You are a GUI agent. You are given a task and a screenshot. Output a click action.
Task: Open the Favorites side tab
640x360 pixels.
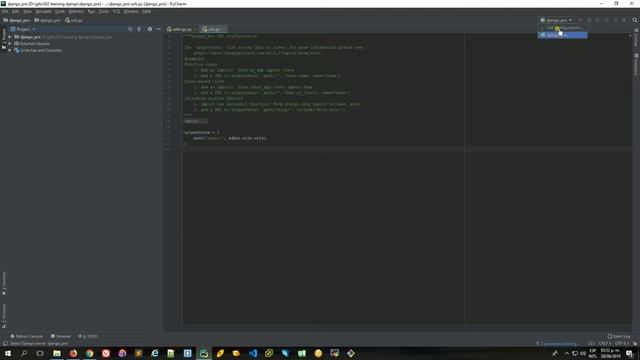[x=4, y=284]
